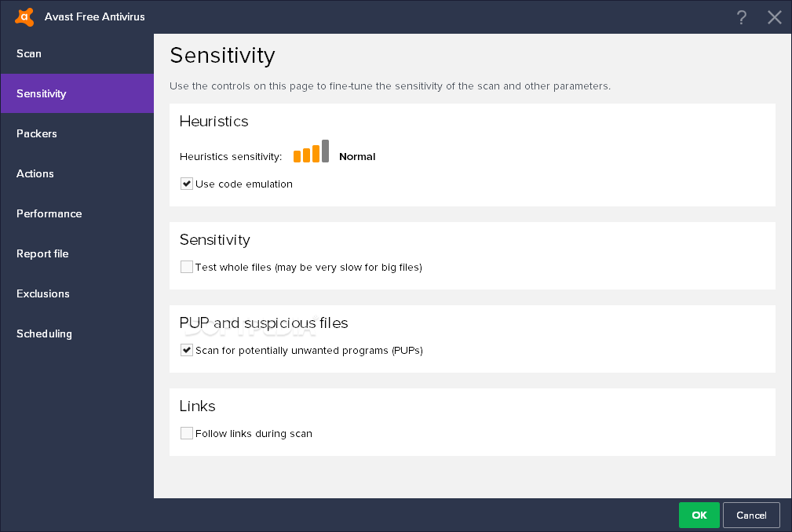Open help via the question mark icon

pos(741,17)
